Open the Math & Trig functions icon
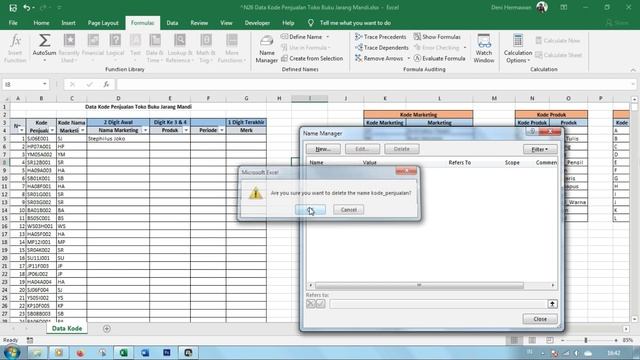This screenshot has width=640, height=360. coord(206,48)
